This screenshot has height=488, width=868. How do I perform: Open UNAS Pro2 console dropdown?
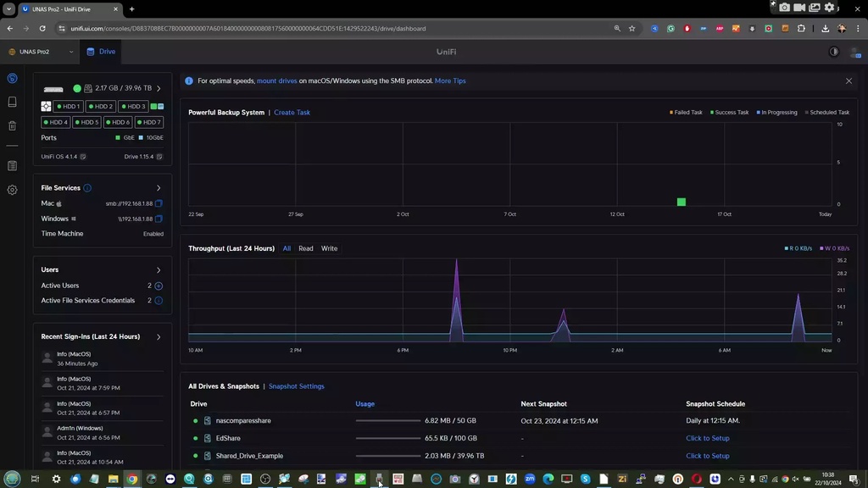coord(41,52)
